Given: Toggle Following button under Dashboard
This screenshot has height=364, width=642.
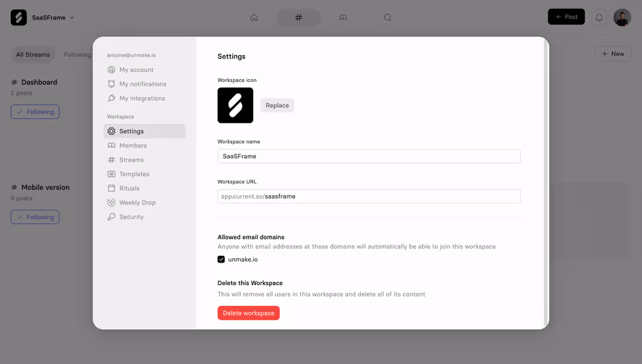Looking at the screenshot, I should (x=36, y=112).
